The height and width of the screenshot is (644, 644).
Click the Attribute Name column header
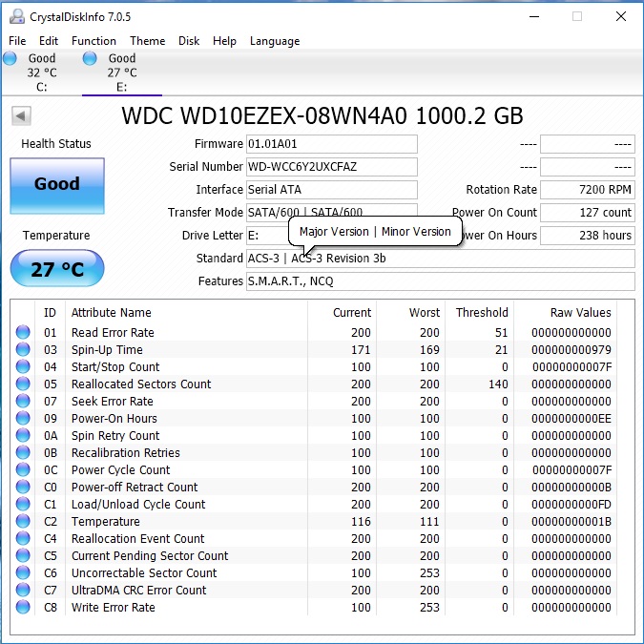tap(112, 313)
